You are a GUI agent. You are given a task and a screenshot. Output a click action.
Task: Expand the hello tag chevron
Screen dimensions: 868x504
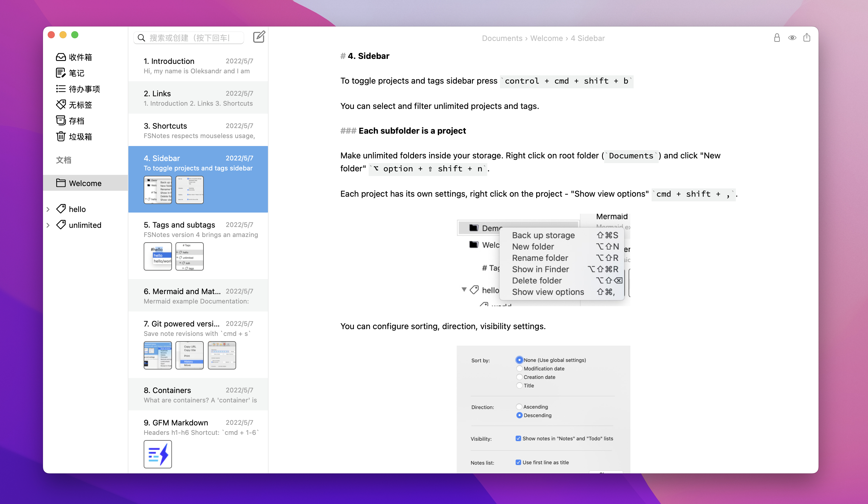[x=48, y=209]
